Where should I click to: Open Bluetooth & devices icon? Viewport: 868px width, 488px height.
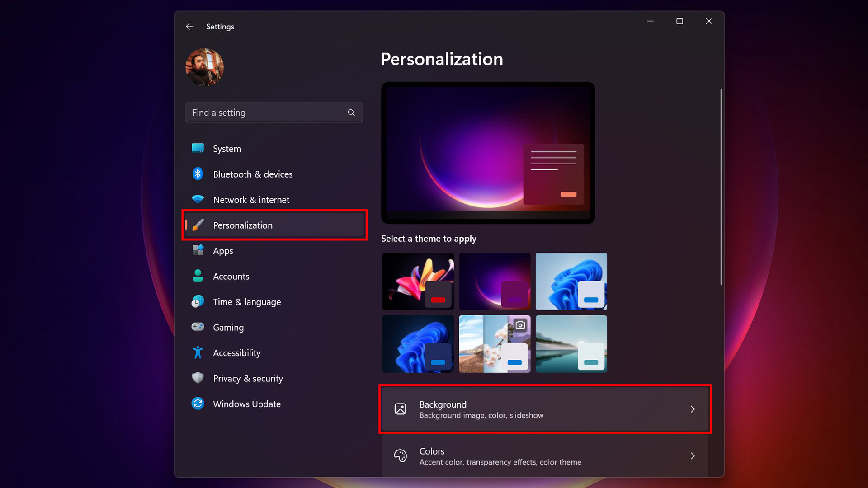198,174
